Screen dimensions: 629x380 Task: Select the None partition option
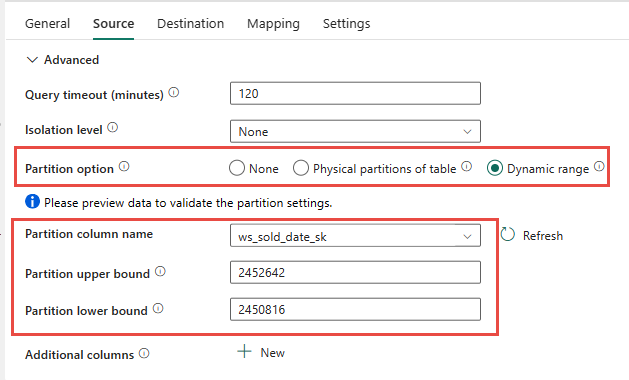tap(237, 168)
